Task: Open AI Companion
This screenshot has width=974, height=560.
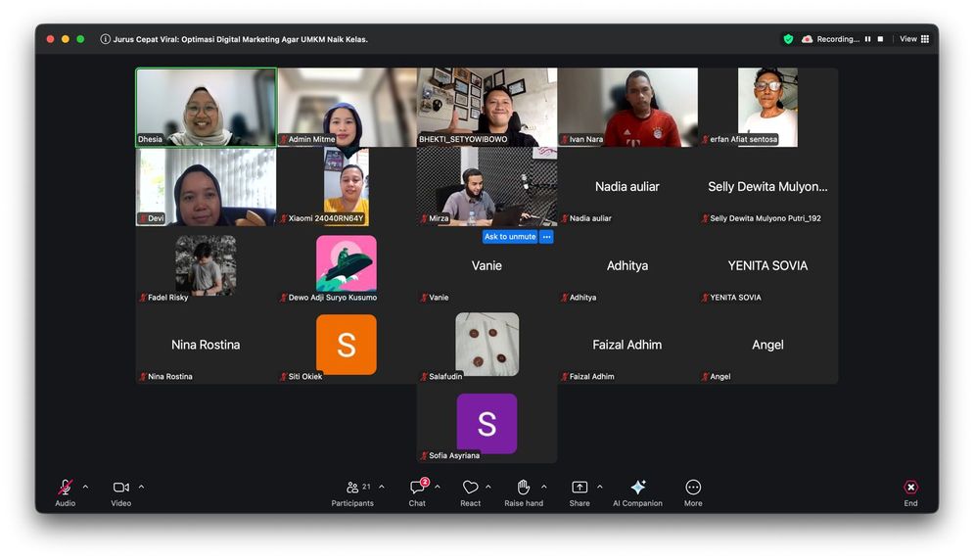Action: pyautogui.click(x=637, y=488)
